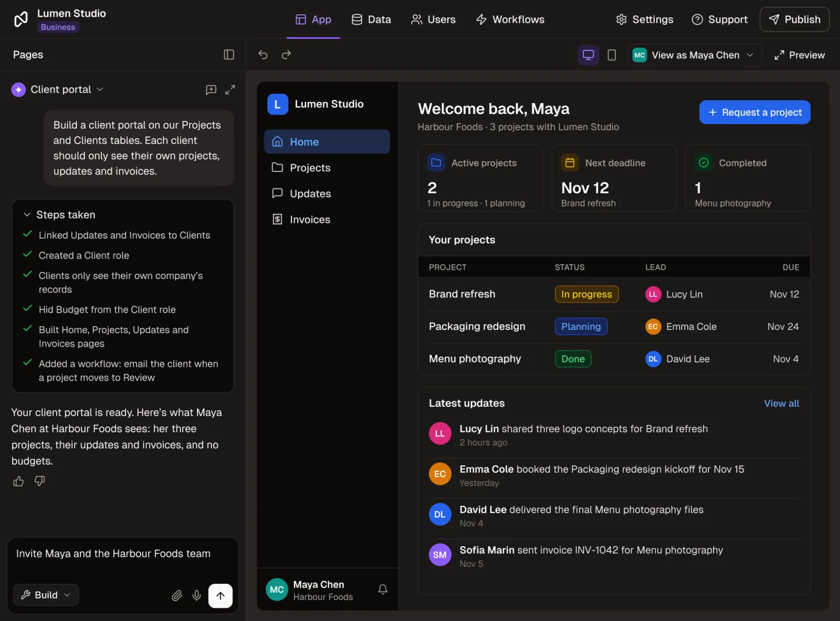Click the Next deadline calendar icon
This screenshot has width=840, height=621.
pyautogui.click(x=570, y=163)
